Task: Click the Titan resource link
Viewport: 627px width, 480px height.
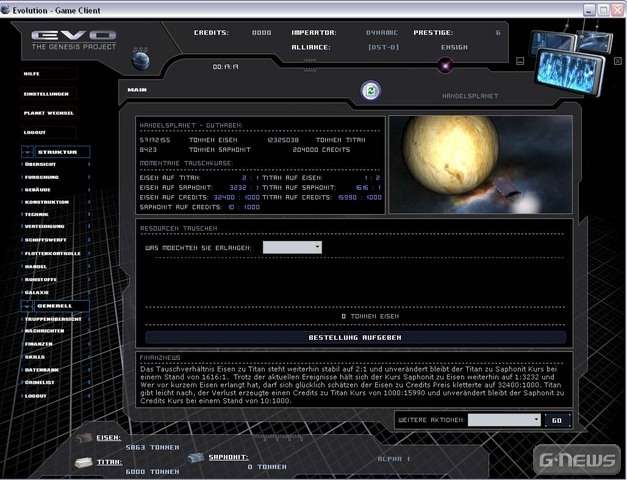Action: point(109,462)
